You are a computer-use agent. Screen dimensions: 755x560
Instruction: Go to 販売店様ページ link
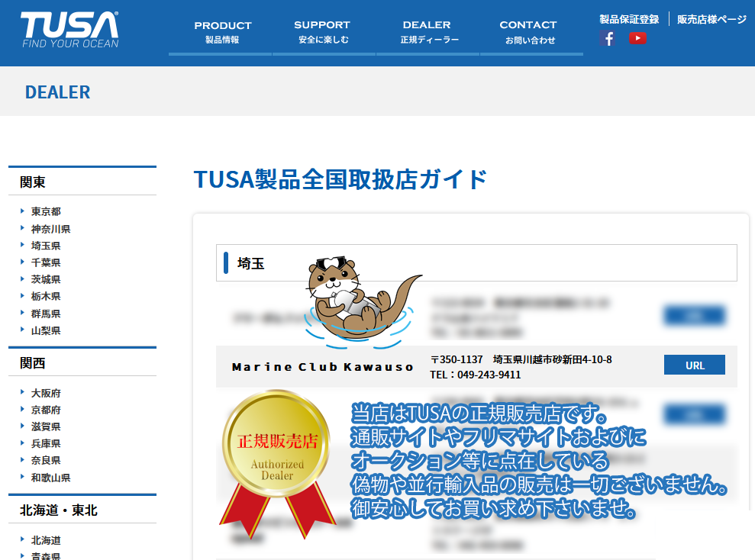click(711, 19)
